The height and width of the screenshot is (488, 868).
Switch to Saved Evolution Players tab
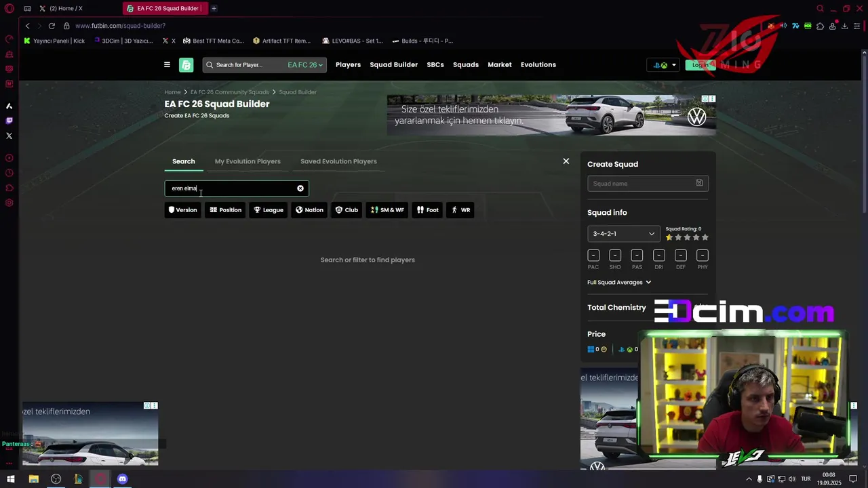click(x=338, y=161)
